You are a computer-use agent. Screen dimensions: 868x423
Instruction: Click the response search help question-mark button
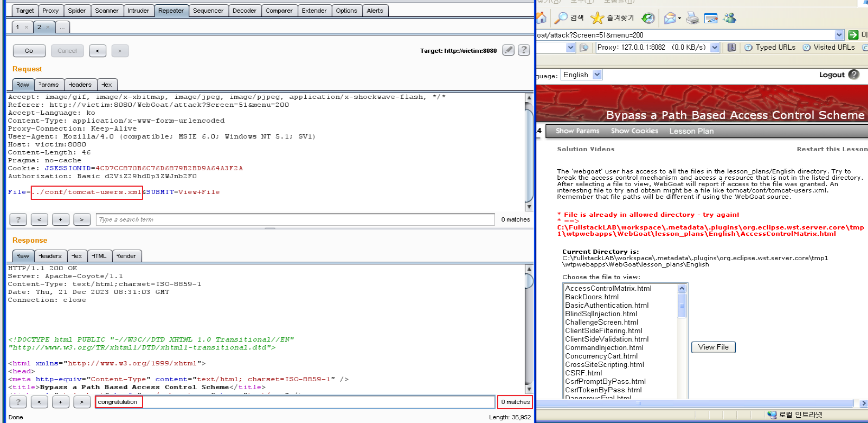click(18, 402)
